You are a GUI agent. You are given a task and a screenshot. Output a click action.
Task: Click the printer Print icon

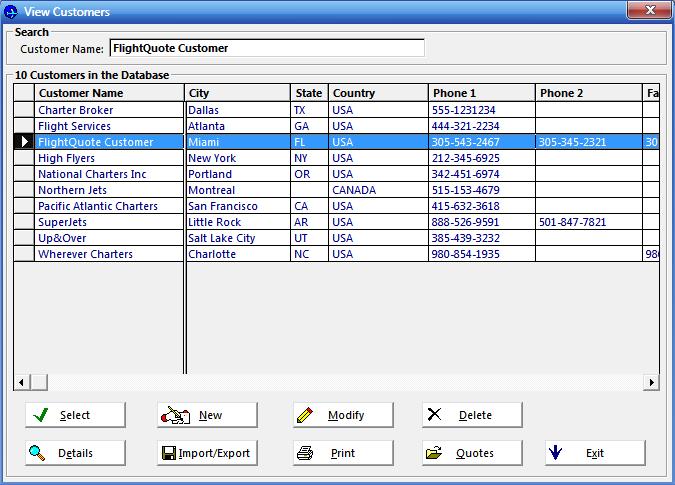[306, 453]
